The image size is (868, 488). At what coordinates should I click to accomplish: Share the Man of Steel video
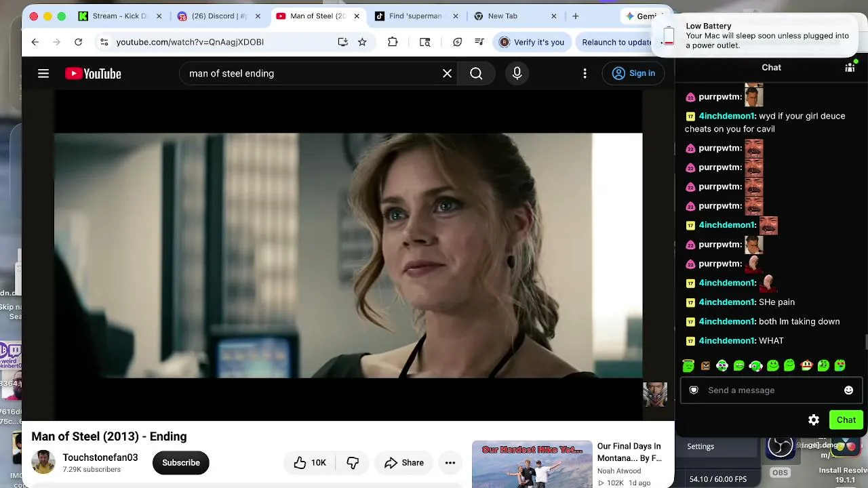tap(403, 463)
